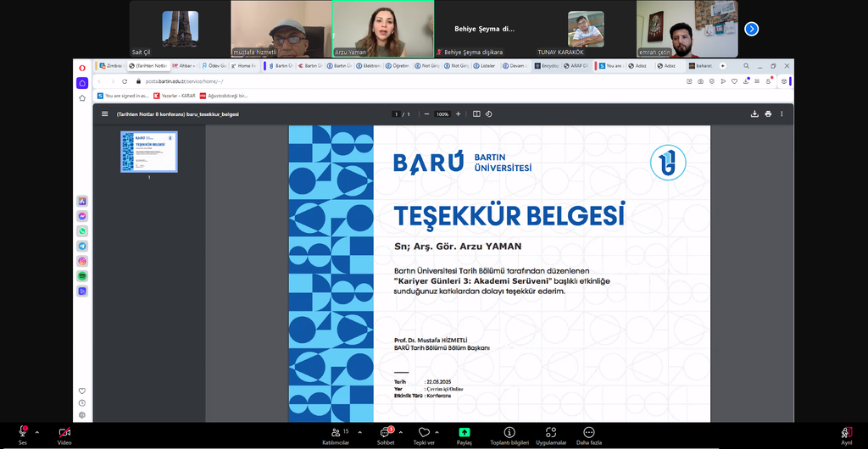Open the Daha fazla more menu

589,435
